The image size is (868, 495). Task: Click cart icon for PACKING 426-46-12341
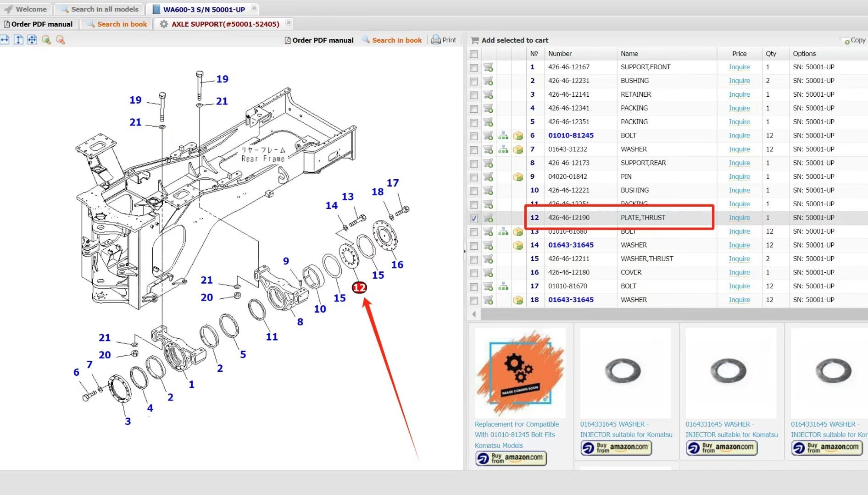tap(488, 108)
